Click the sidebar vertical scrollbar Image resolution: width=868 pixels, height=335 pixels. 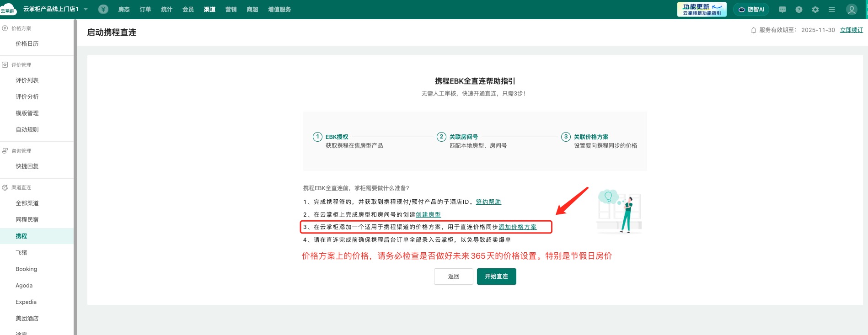(75, 177)
